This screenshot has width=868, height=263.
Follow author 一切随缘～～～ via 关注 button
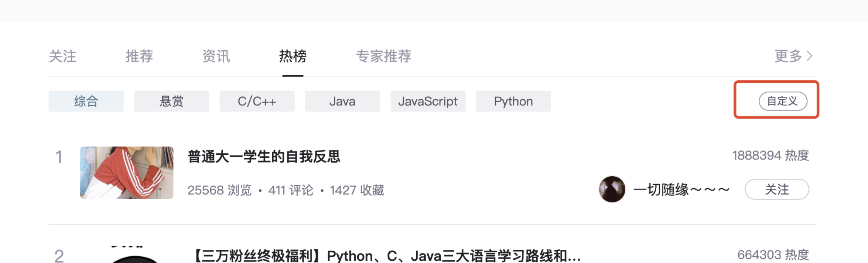point(777,189)
